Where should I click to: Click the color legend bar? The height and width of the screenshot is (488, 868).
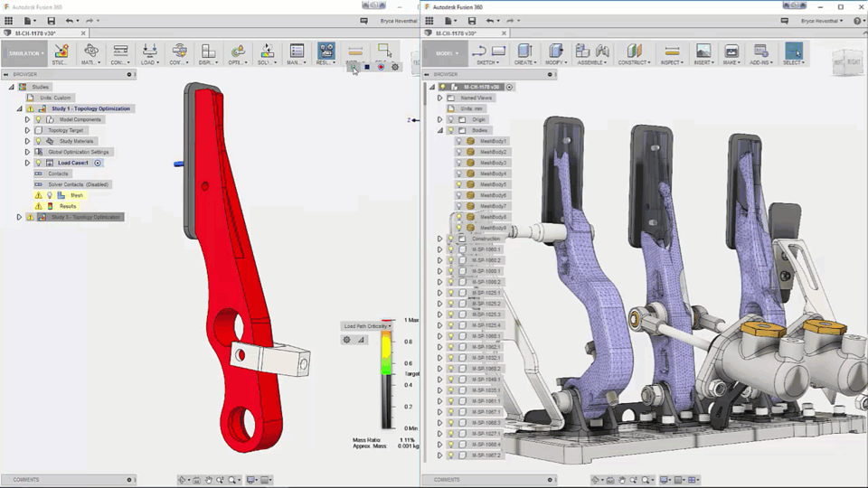386,375
